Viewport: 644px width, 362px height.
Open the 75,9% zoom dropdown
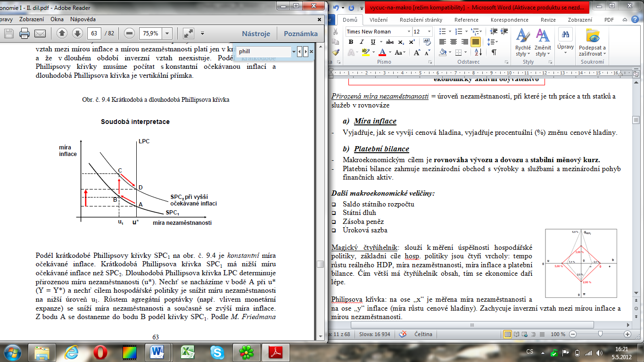click(x=167, y=33)
